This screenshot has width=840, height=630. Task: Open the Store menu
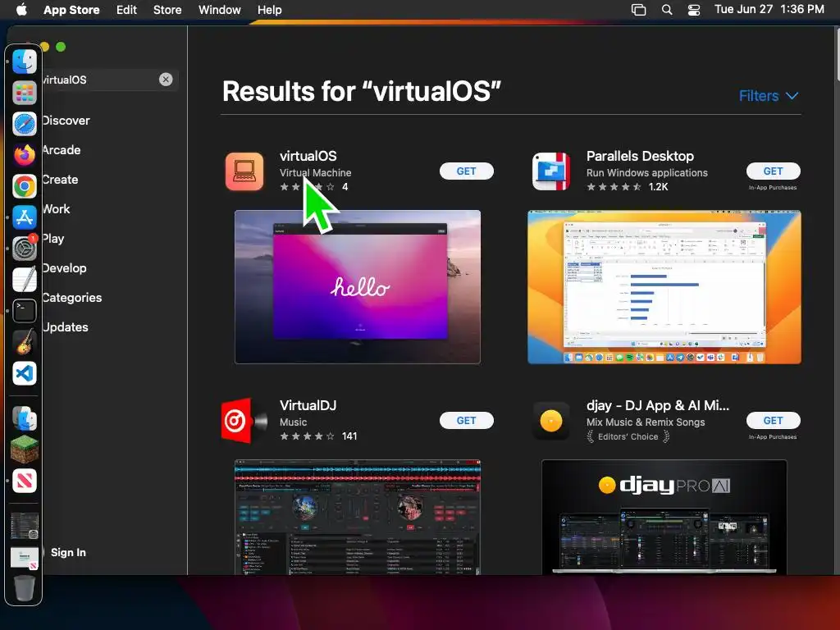167,10
